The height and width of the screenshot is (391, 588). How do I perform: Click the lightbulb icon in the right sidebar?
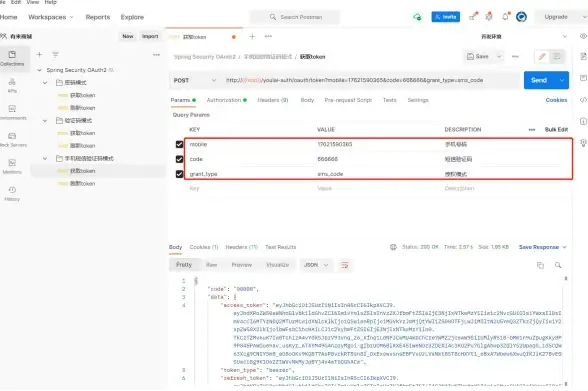point(583,143)
